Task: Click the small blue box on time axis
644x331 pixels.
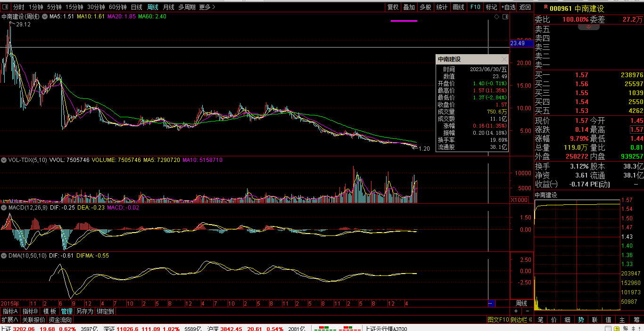Action: pyautogui.click(x=491, y=303)
